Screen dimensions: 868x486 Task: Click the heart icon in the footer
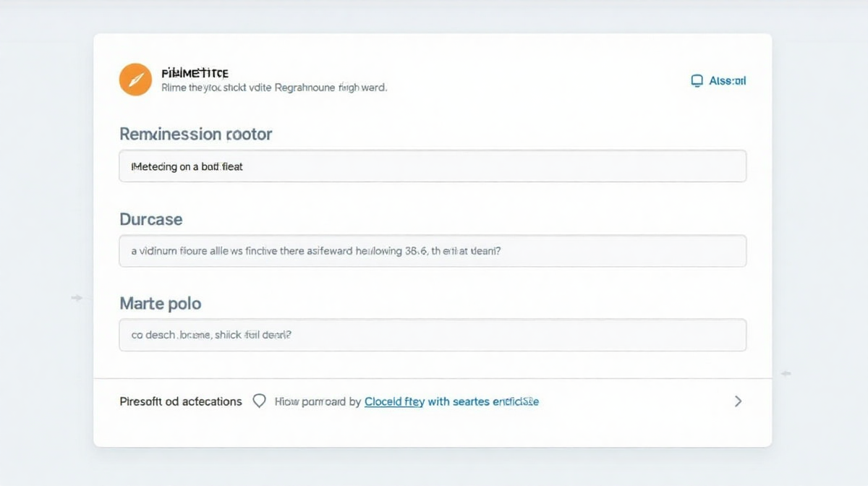(259, 401)
